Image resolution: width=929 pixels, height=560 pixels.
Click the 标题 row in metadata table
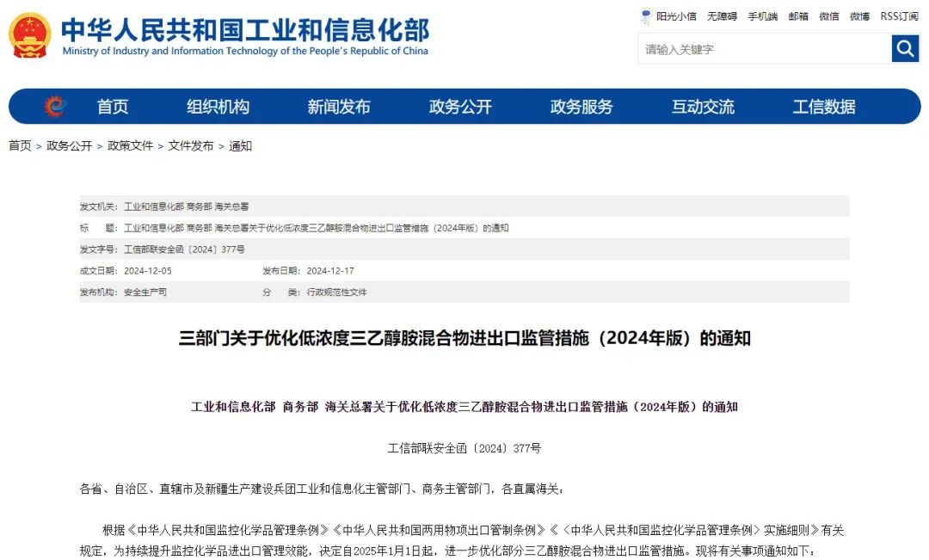pyautogui.click(x=464, y=228)
